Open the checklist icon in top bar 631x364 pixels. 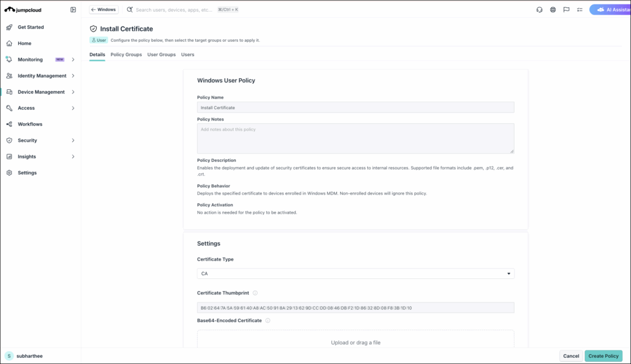[580, 10]
